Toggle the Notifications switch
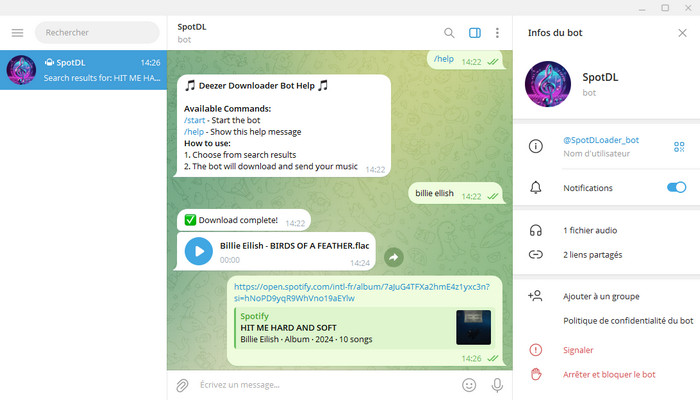 (x=676, y=187)
